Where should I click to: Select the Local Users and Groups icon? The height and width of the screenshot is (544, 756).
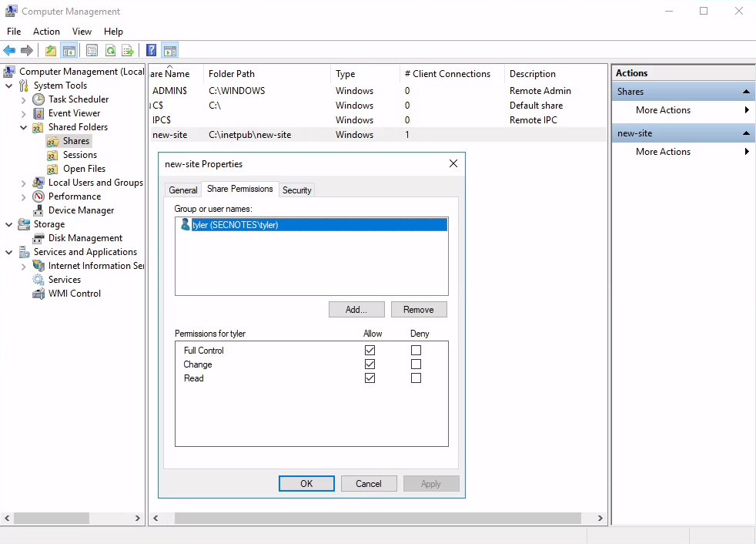38,183
